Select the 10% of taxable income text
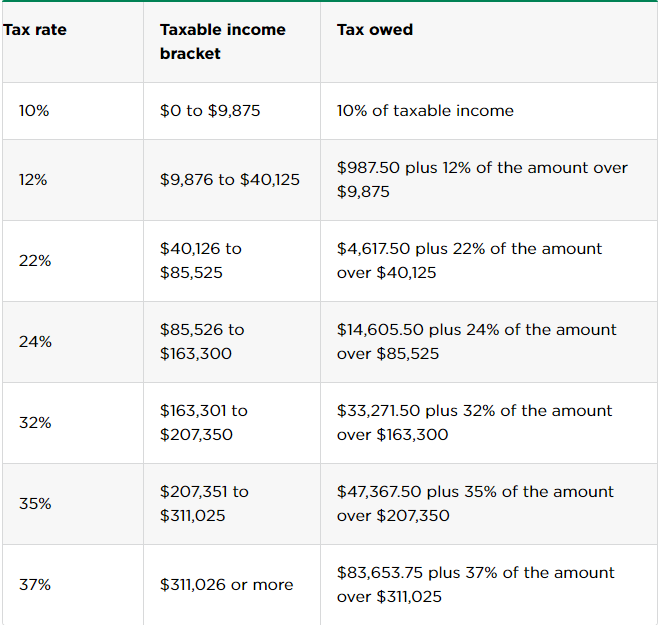This screenshot has width=659, height=625. pyautogui.click(x=425, y=111)
